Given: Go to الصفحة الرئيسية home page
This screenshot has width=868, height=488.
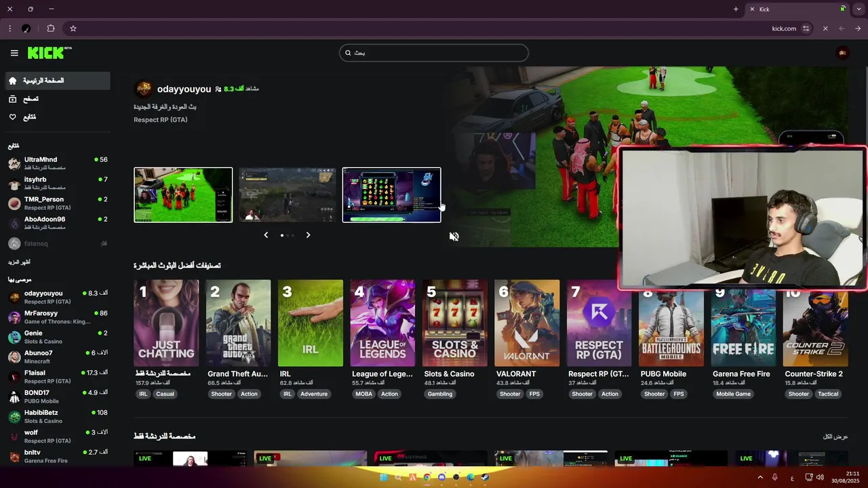Looking at the screenshot, I should click(x=58, y=81).
